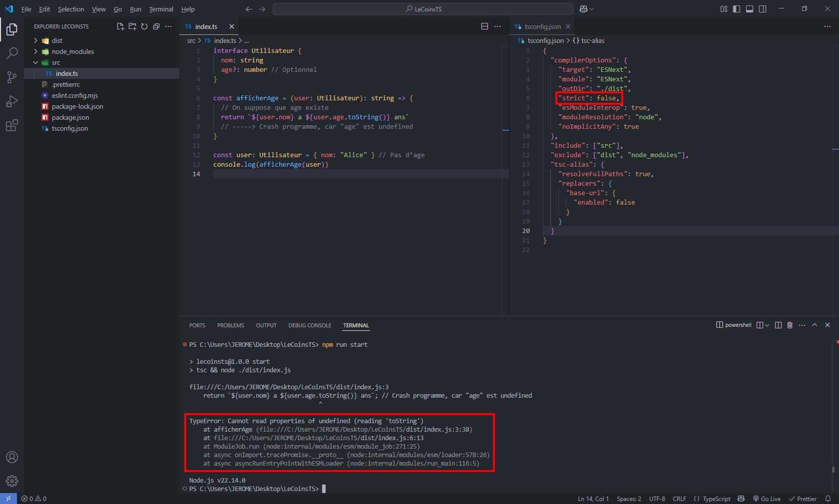
Task: Open the remote window indicator in status bar
Action: (8, 499)
